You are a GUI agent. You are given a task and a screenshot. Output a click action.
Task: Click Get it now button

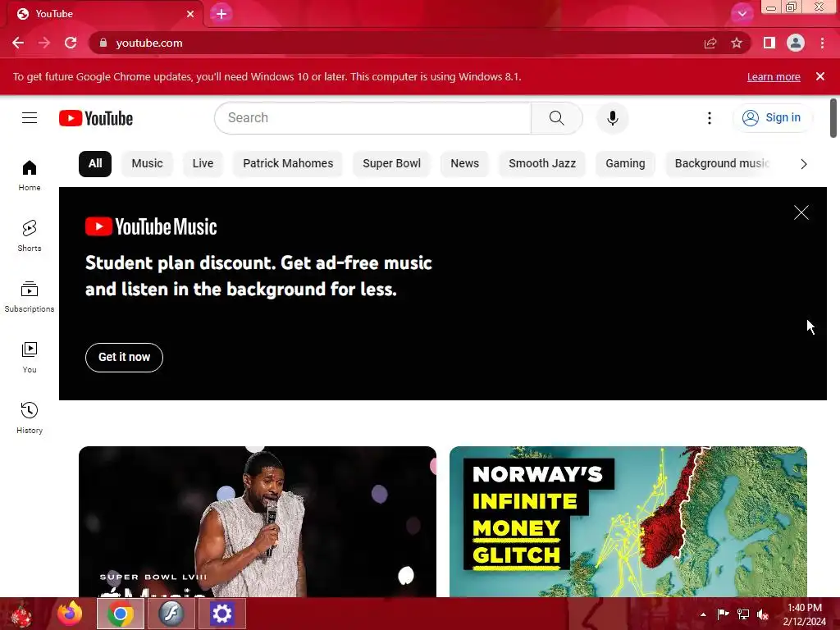pyautogui.click(x=125, y=358)
